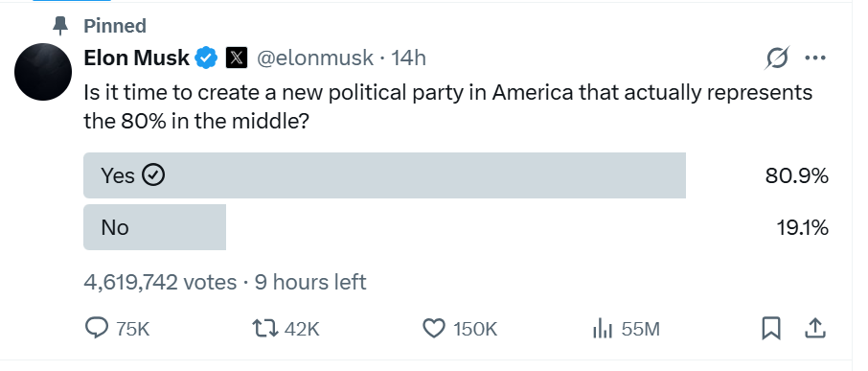Screen dimensions: 868x371
Task: Open the Grok explain slashed-circle icon
Action: (777, 58)
